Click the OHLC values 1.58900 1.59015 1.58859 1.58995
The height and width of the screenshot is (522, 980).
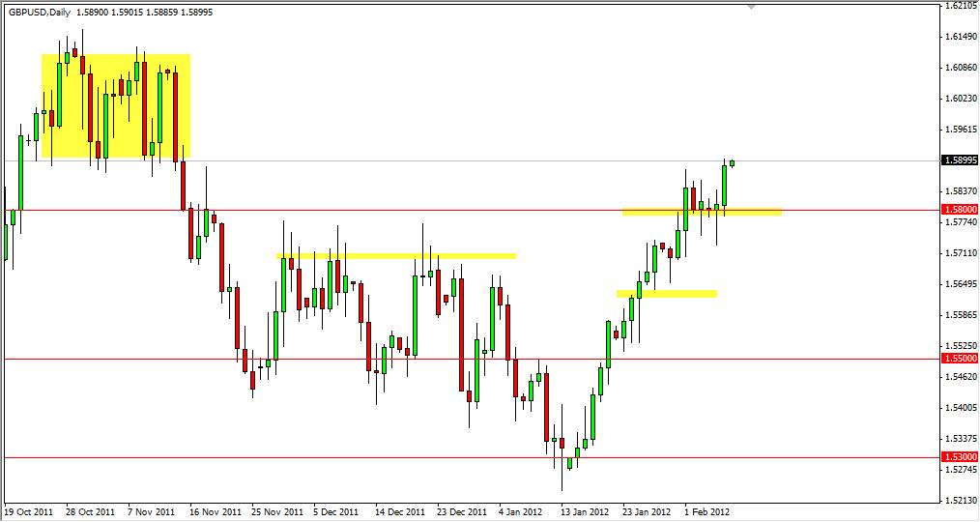tap(144, 12)
